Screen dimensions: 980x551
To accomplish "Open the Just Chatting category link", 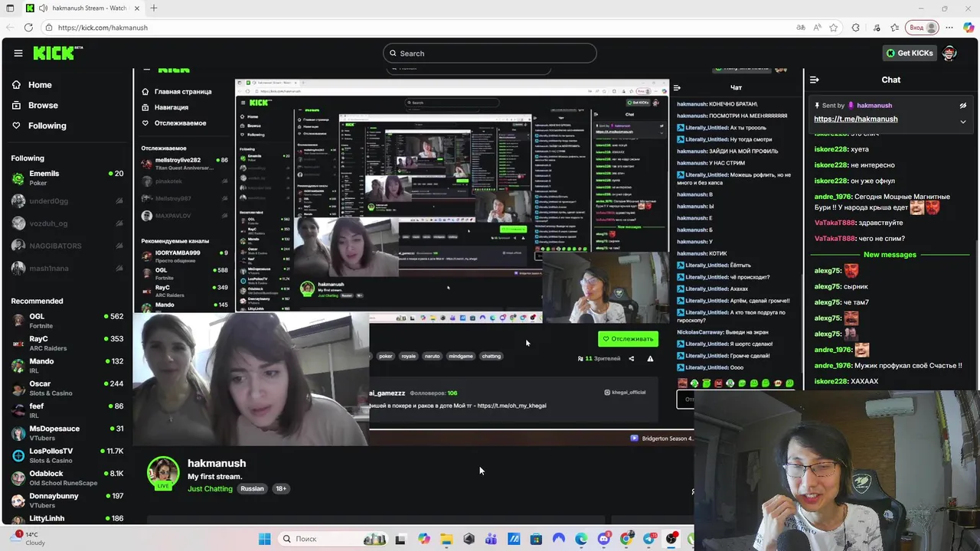I will tap(210, 488).
